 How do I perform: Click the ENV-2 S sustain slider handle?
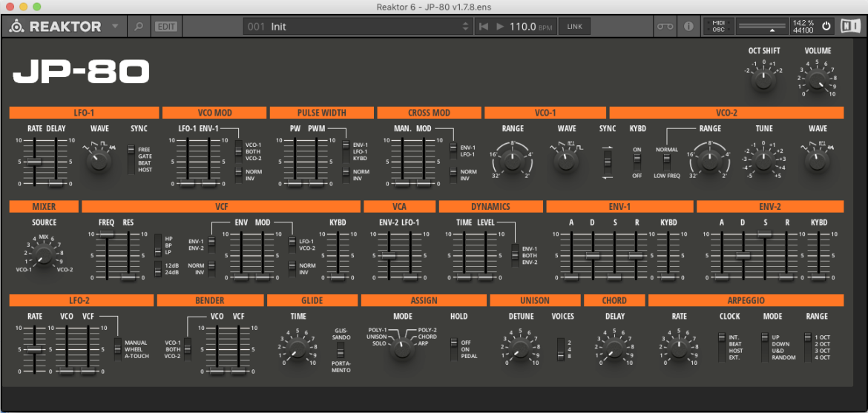765,235
